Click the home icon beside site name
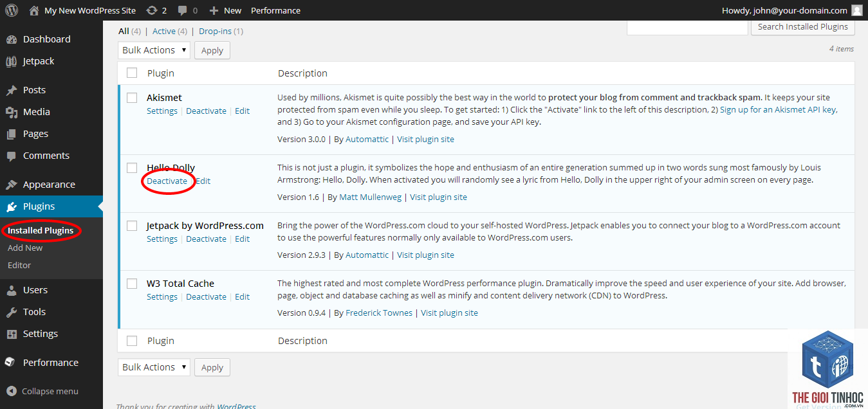868x409 pixels. click(33, 10)
